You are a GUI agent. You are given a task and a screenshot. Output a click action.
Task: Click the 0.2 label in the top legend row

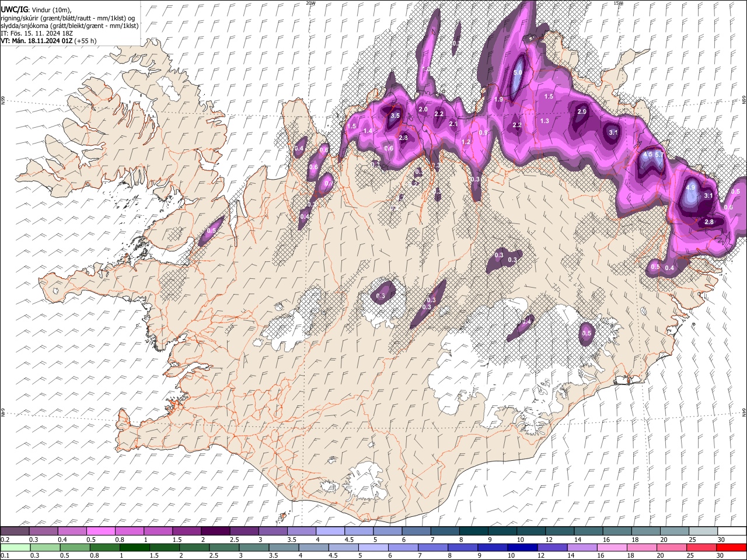5,540
